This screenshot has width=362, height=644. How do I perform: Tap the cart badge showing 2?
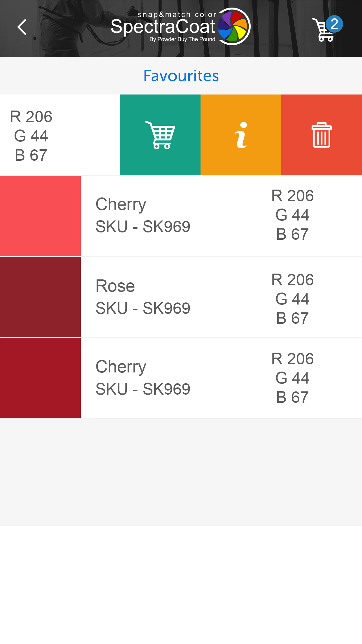pos(334,24)
